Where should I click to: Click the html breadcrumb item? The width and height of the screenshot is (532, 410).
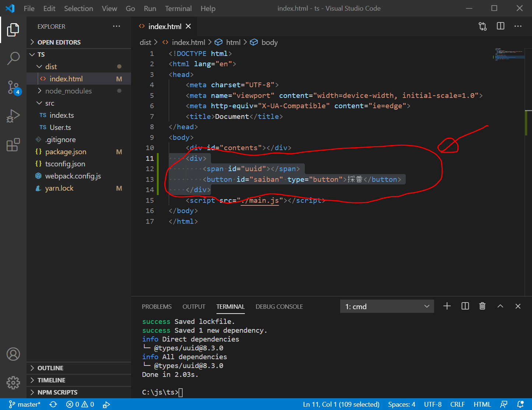pos(228,42)
